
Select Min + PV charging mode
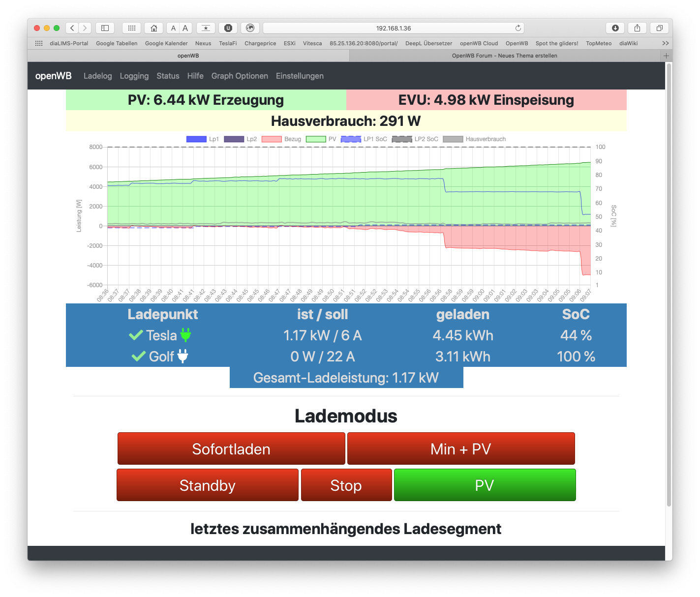(x=461, y=448)
